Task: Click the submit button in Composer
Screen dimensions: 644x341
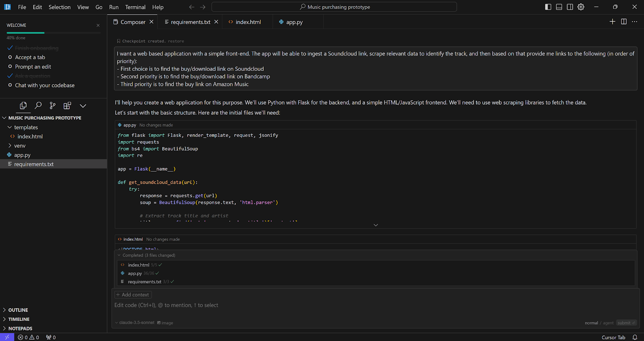Action: coord(626,323)
